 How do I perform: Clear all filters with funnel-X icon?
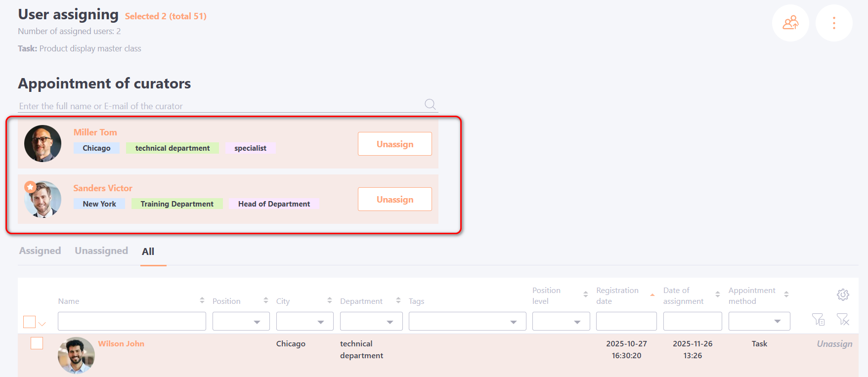(x=843, y=320)
